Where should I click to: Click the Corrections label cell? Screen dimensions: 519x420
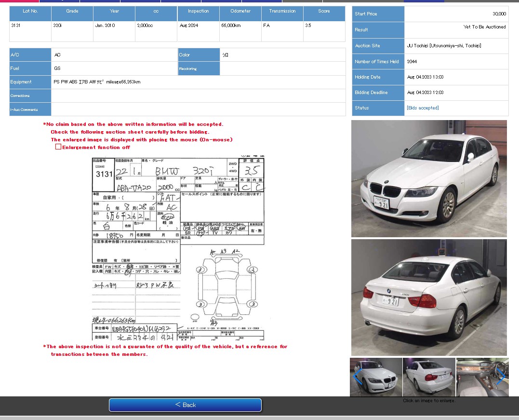[x=30, y=96]
